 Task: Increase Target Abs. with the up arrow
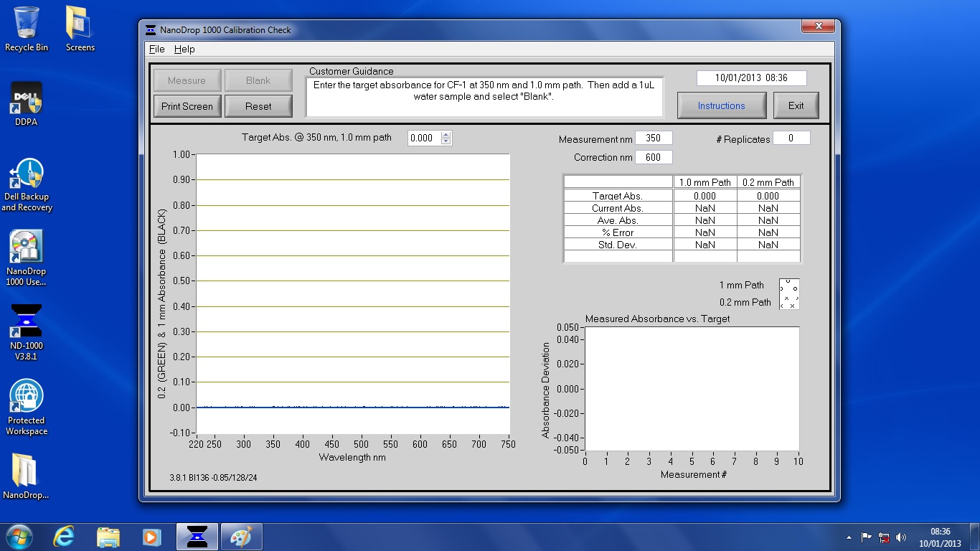(446, 135)
